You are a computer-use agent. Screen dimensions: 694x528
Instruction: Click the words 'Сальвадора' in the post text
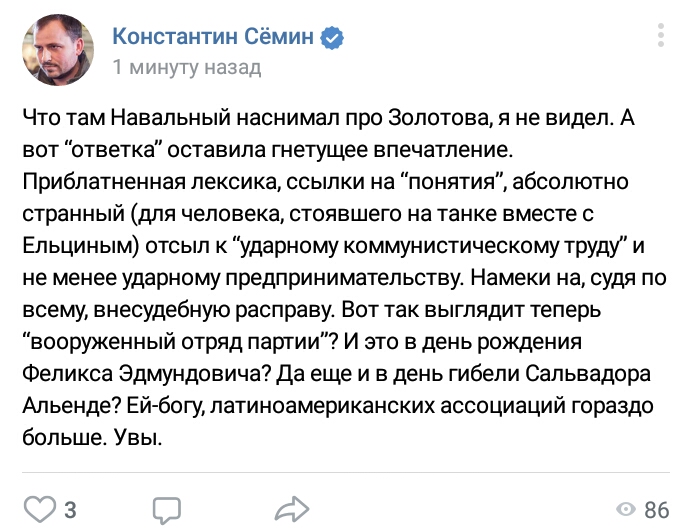click(589, 374)
